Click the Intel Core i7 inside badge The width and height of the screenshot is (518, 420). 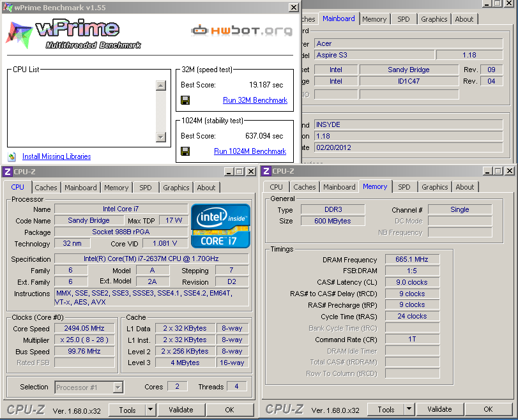[x=221, y=226]
